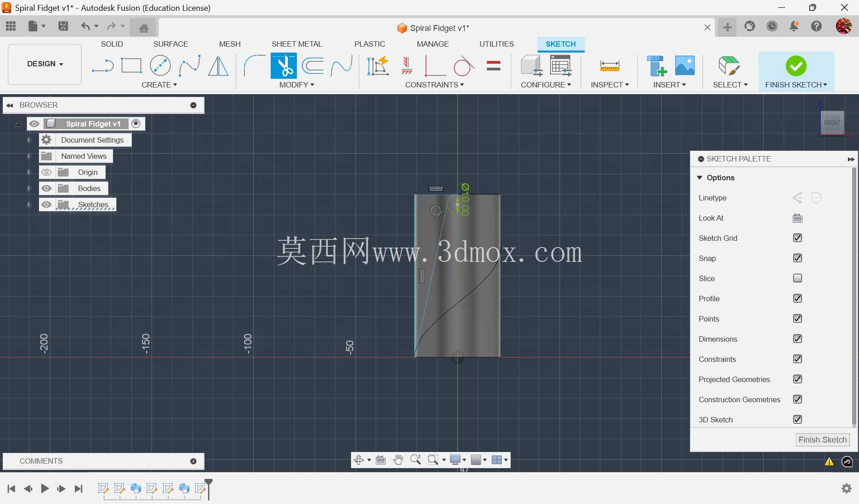859x504 pixels.
Task: Jump to the timeline beginning
Action: (11, 488)
